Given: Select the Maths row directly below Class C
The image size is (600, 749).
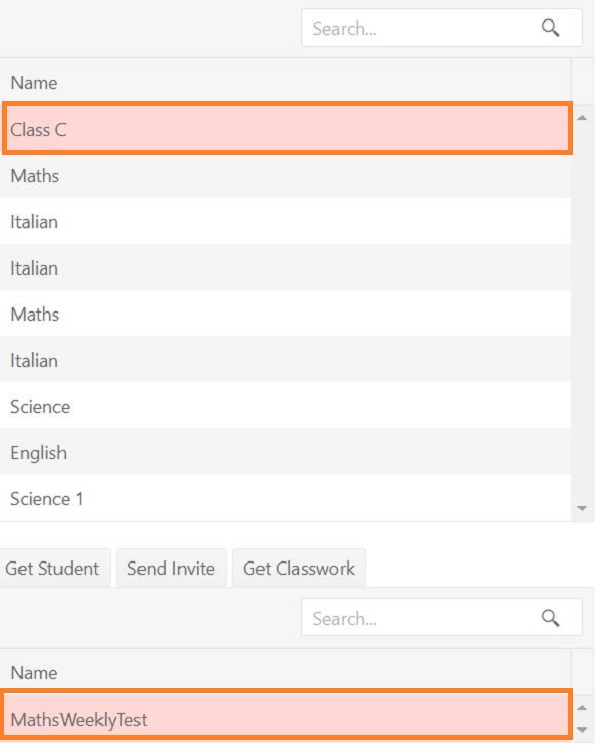Looking at the screenshot, I should tap(286, 176).
